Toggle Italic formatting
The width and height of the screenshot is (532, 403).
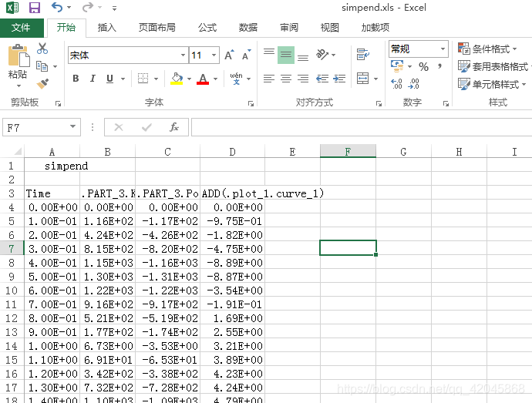(x=93, y=79)
